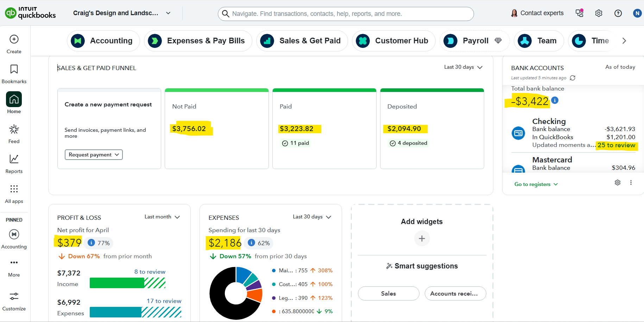The height and width of the screenshot is (322, 644).
Task: Open the help question mark icon
Action: click(618, 13)
